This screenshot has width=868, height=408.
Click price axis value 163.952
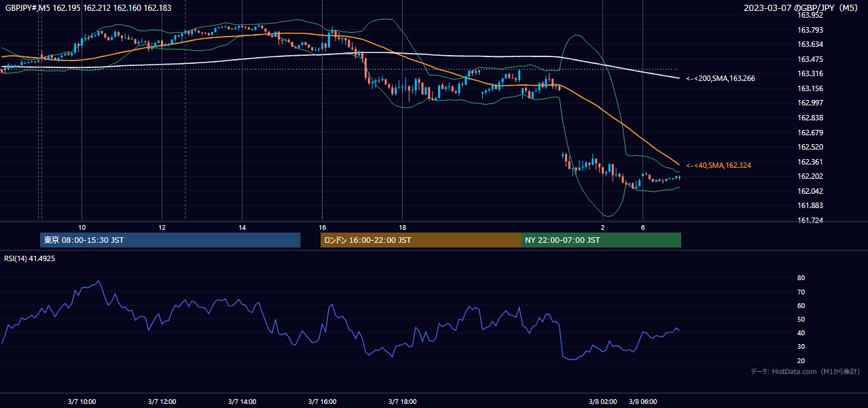point(810,15)
